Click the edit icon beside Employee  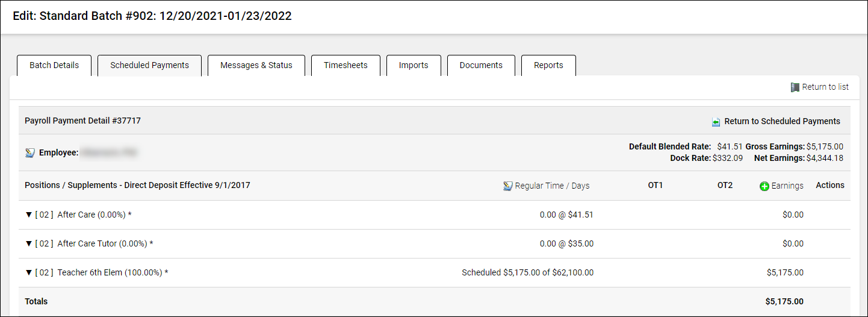30,153
